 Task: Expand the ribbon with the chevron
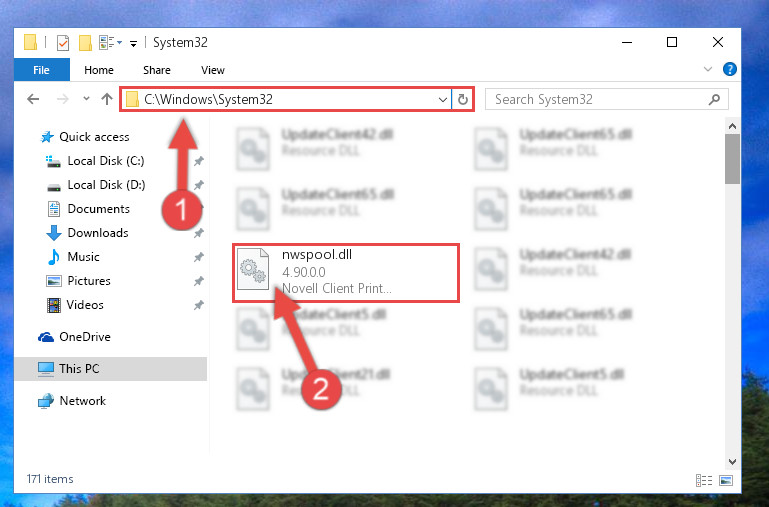[708, 69]
